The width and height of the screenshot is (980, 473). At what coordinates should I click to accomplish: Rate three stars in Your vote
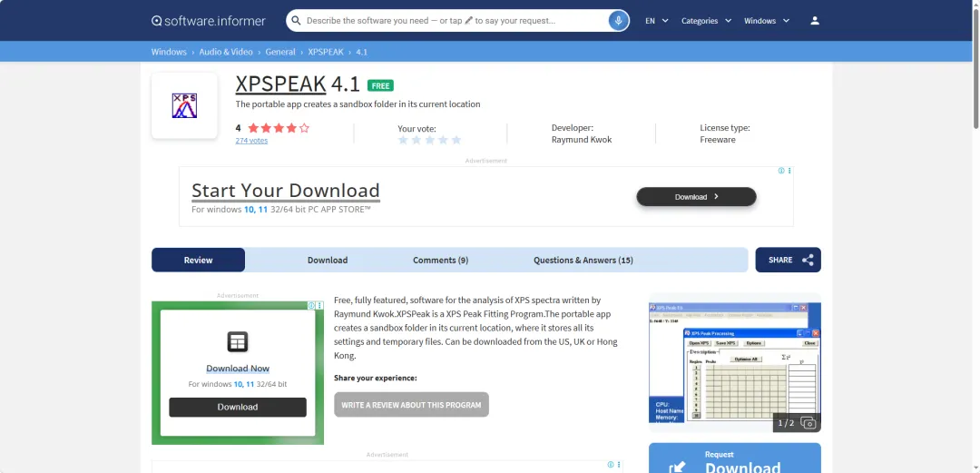coord(430,140)
